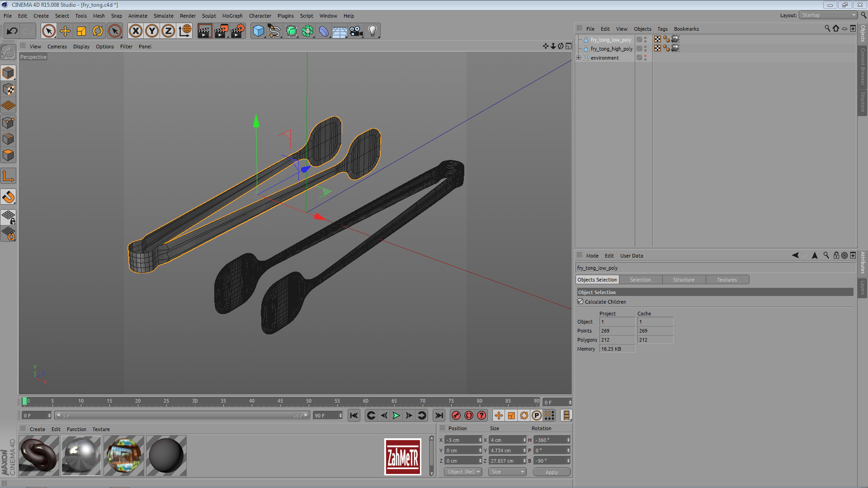Add a Cube primitive object

(x=258, y=31)
